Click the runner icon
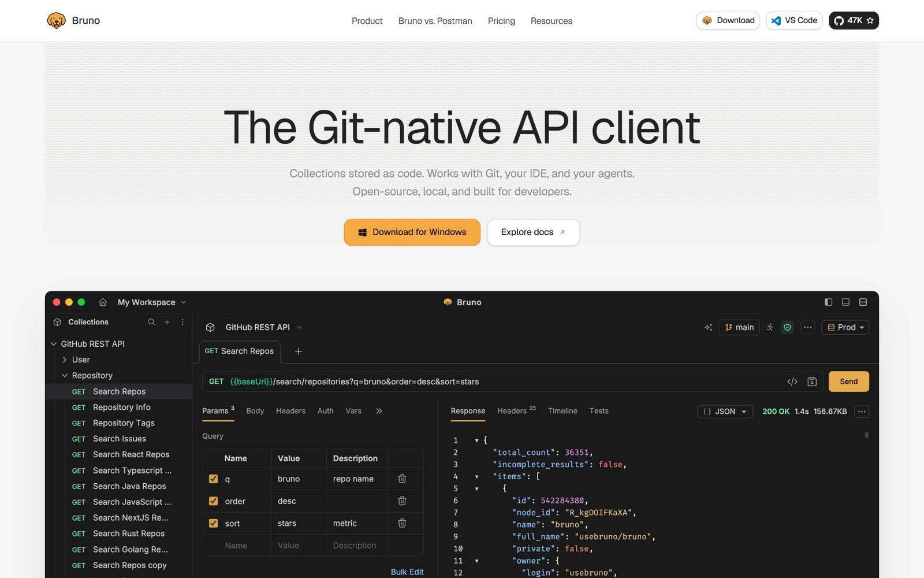924x578 pixels. pos(770,327)
